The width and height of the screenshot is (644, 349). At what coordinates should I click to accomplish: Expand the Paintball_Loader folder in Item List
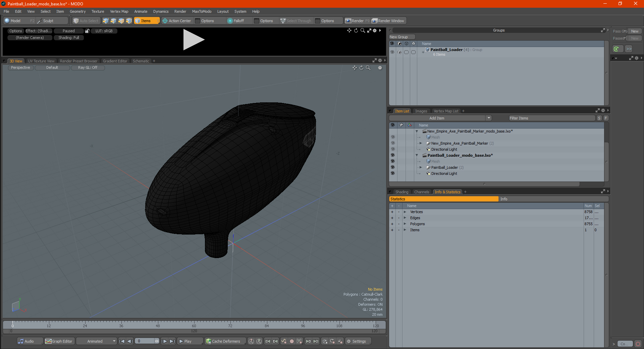[421, 167]
